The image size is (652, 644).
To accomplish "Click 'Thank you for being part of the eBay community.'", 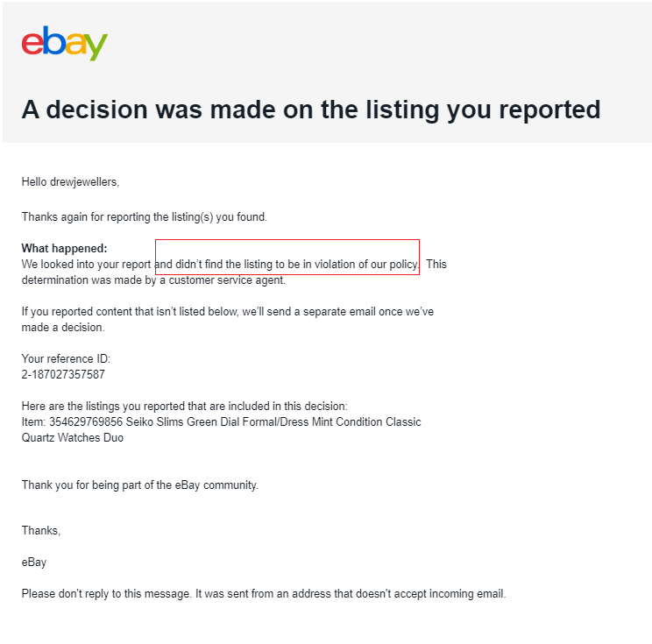I will [139, 485].
